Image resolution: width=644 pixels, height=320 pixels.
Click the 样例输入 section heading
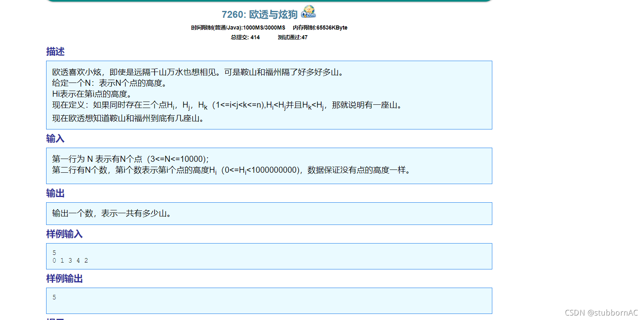tap(64, 234)
